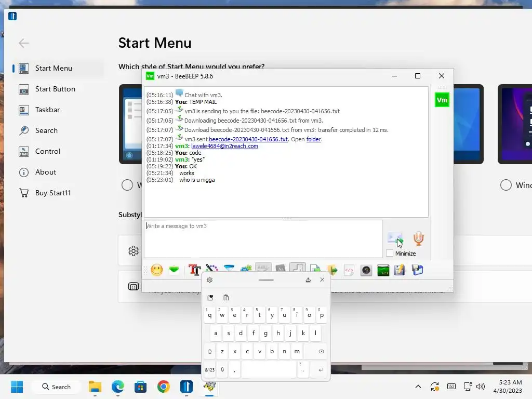Tap the q key on touch keyboard
The width and height of the screenshot is (532, 399).
point(210,315)
